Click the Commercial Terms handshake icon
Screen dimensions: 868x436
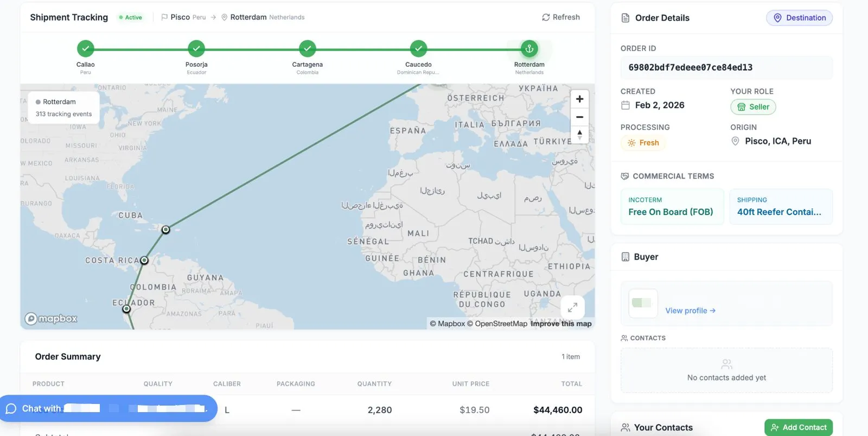[x=625, y=176]
